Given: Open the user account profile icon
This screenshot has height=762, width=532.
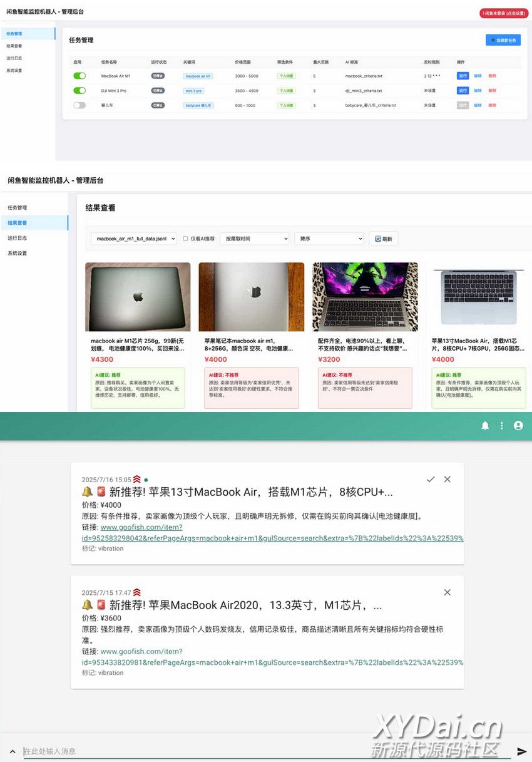Looking at the screenshot, I should 518,426.
